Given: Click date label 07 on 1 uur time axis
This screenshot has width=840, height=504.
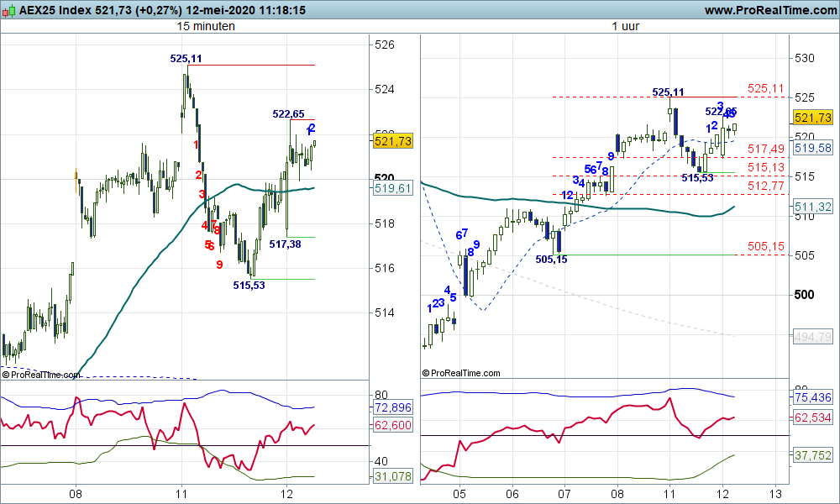Looking at the screenshot, I should 564,493.
